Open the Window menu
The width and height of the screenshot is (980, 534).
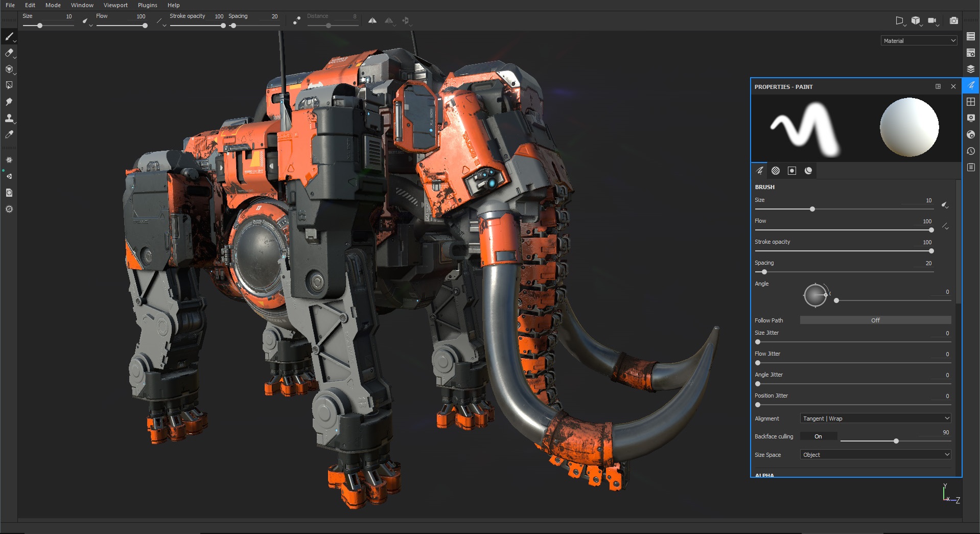(82, 5)
